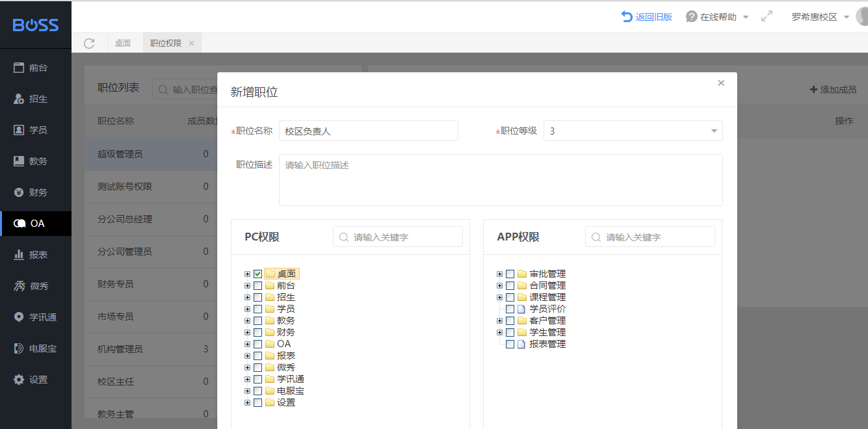Expand the 报表 node in the PC权限 tree
Image resolution: width=868 pixels, height=429 pixels.
(247, 356)
